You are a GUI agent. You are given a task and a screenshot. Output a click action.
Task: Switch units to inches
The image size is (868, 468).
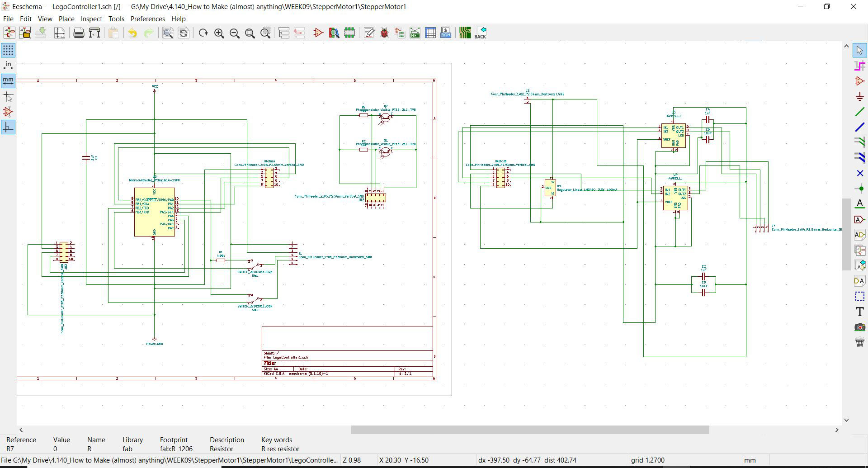click(8, 65)
